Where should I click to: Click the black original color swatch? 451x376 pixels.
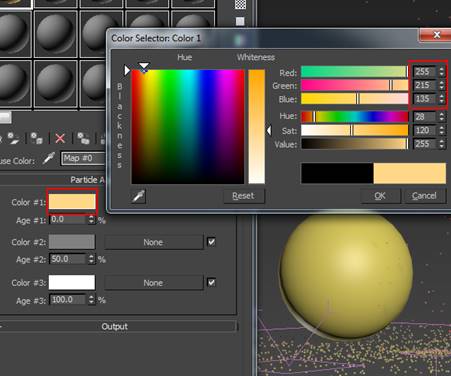click(337, 173)
